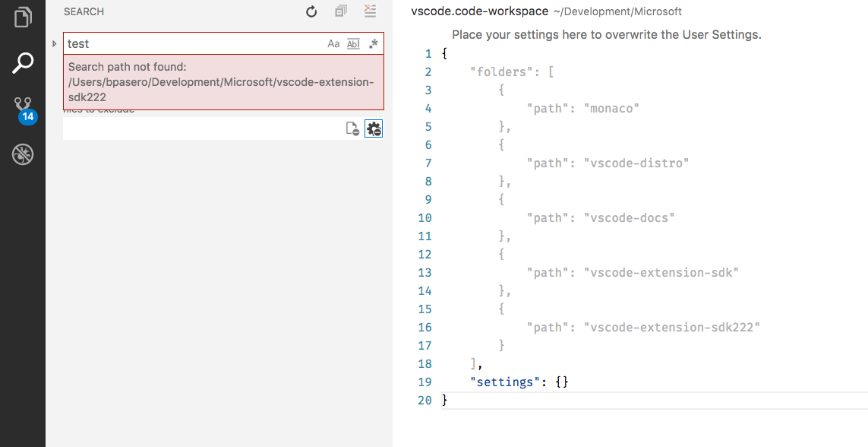
Task: Click line number 1 in the gutter
Action: tap(428, 54)
